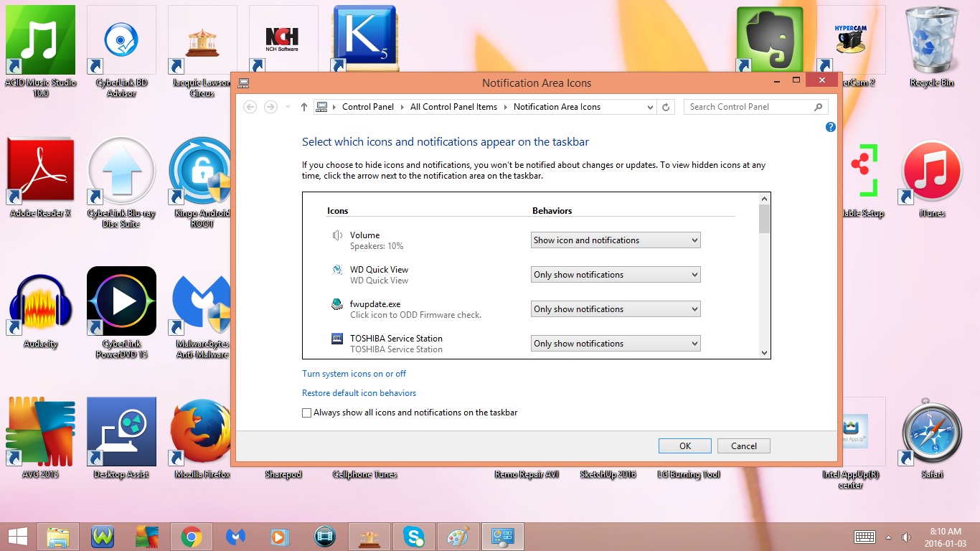
Task: Open the Volume behavior dropdown
Action: [x=616, y=240]
